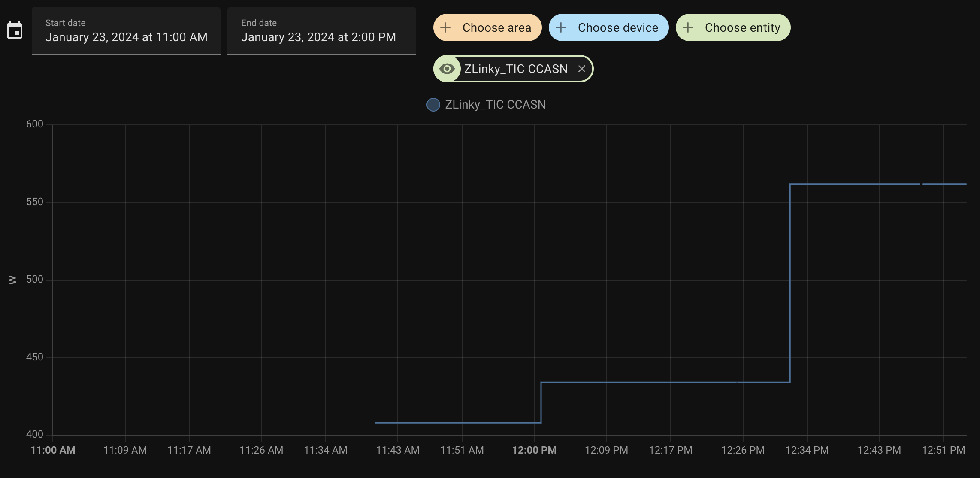Click the 12:43 PM x-axis label

(x=879, y=450)
